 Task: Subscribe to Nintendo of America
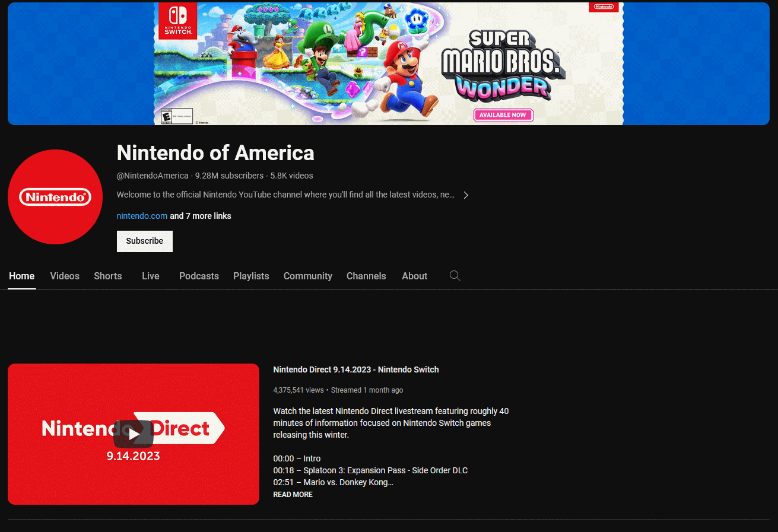click(145, 241)
